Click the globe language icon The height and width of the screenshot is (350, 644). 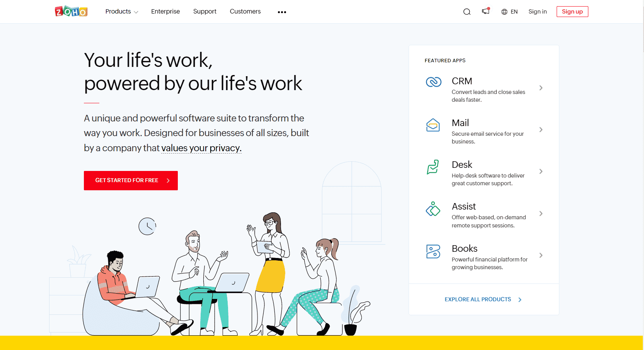[x=504, y=12]
